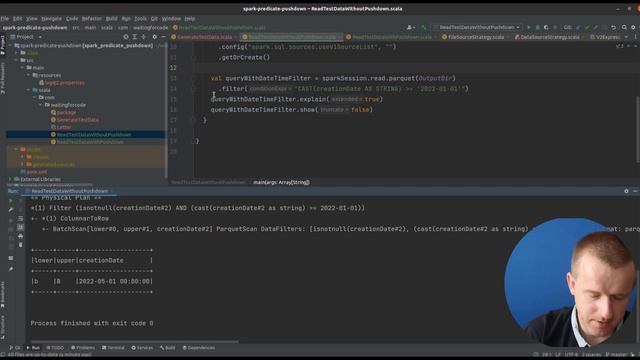Select log4j2.properties file in tree
Viewport: 640px width, 360px height.
(62, 82)
